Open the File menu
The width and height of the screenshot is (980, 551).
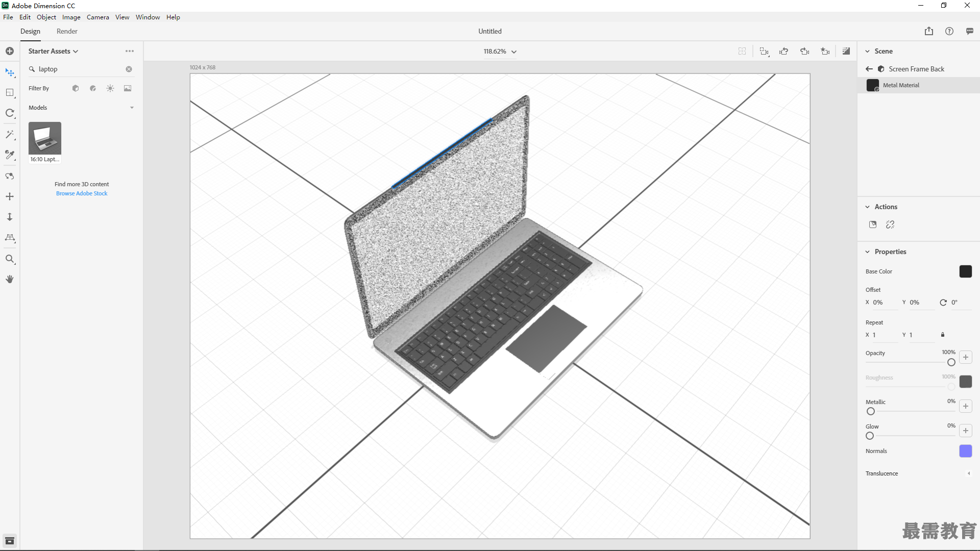tap(8, 17)
